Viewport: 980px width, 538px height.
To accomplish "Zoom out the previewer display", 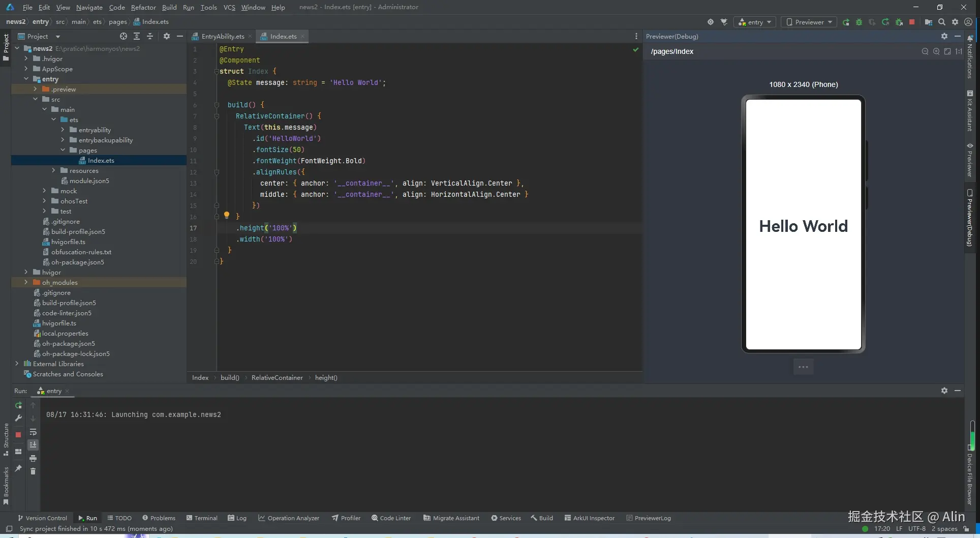I will pyautogui.click(x=925, y=51).
